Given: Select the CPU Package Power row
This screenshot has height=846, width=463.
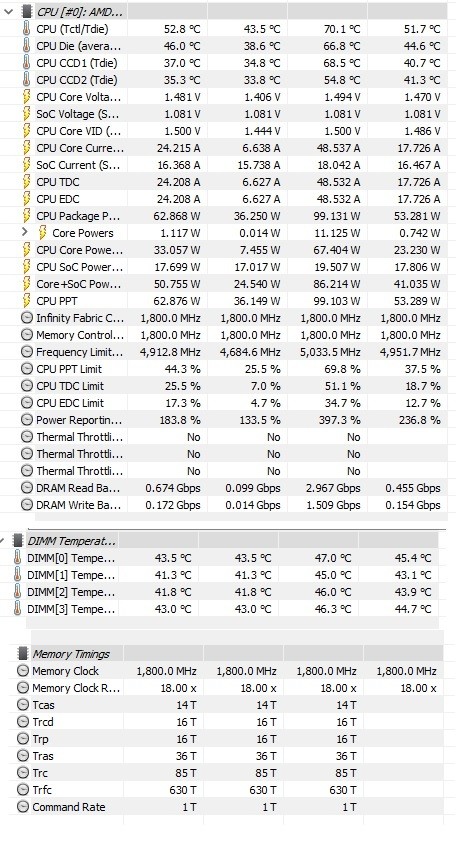Looking at the screenshot, I should [234, 216].
